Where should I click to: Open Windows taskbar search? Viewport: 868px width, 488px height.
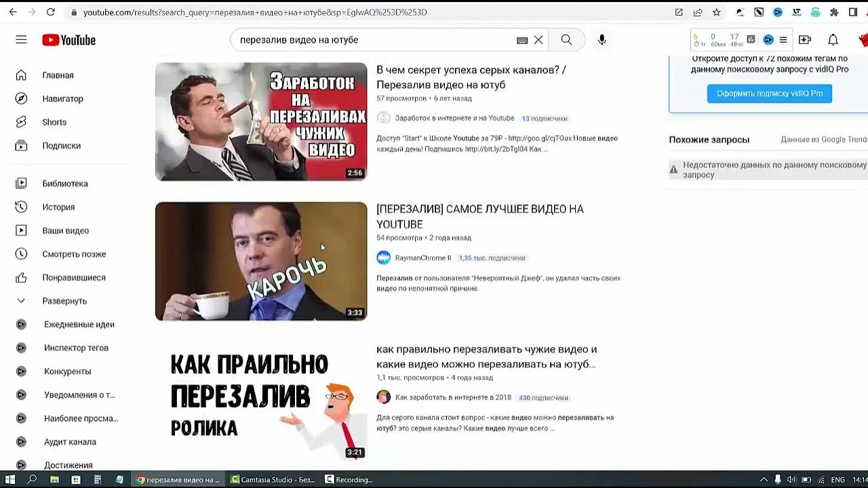pyautogui.click(x=32, y=479)
